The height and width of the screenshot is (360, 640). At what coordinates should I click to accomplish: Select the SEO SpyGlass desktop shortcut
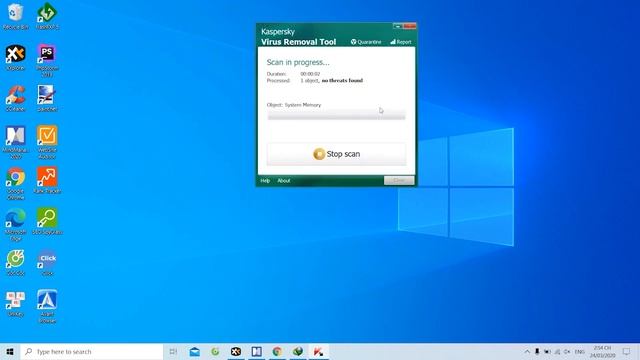[47, 221]
